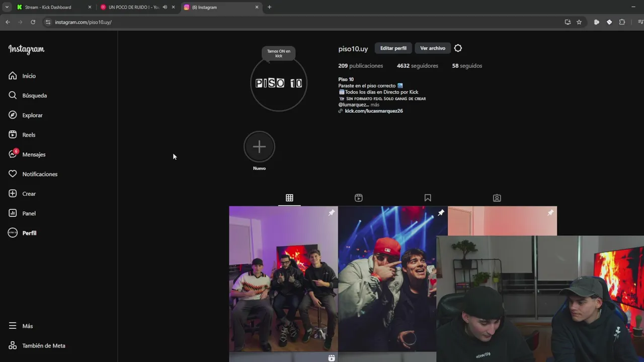Image resolution: width=644 pixels, height=362 pixels.
Task: Expand the bio with 'más'
Action: [375, 105]
